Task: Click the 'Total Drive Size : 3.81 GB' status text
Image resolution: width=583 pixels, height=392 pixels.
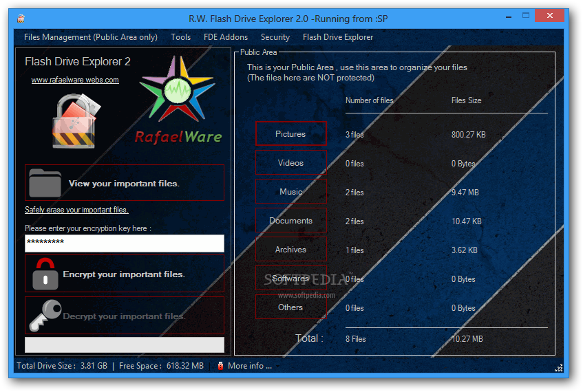Action: (62, 366)
